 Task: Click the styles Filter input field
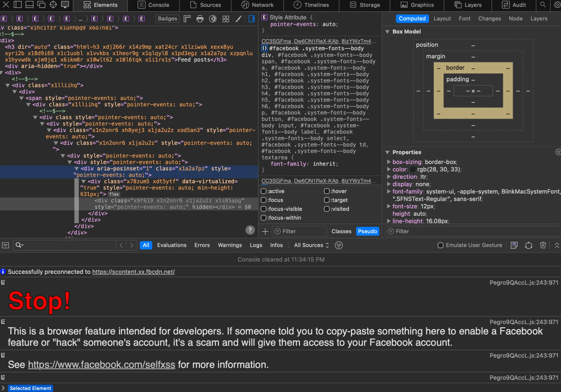(299, 231)
